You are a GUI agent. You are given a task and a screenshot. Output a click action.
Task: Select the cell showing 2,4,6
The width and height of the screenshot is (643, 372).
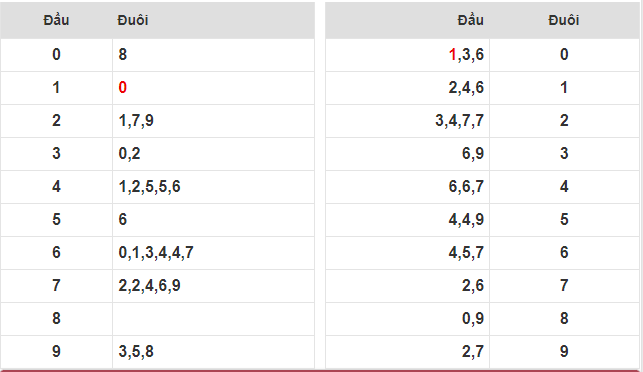coord(408,87)
